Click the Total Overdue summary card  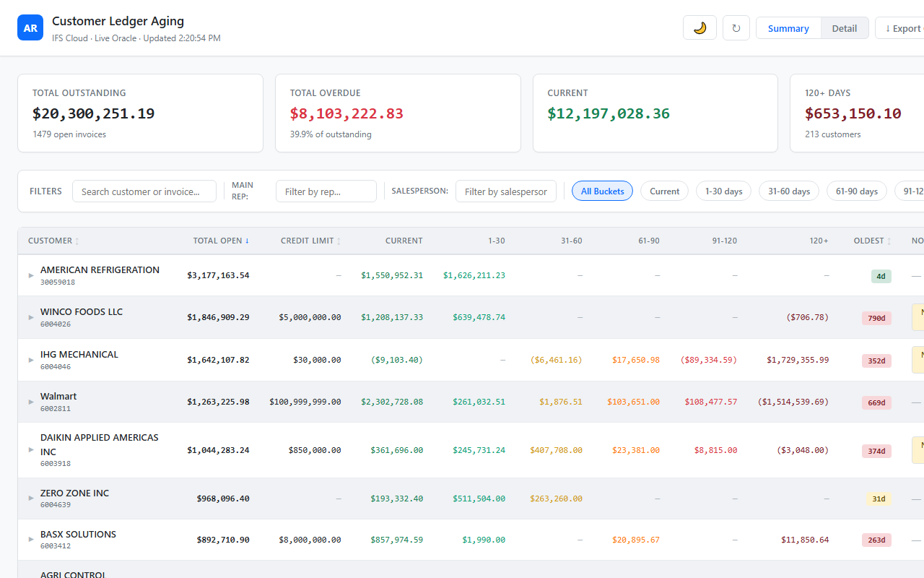tap(398, 113)
